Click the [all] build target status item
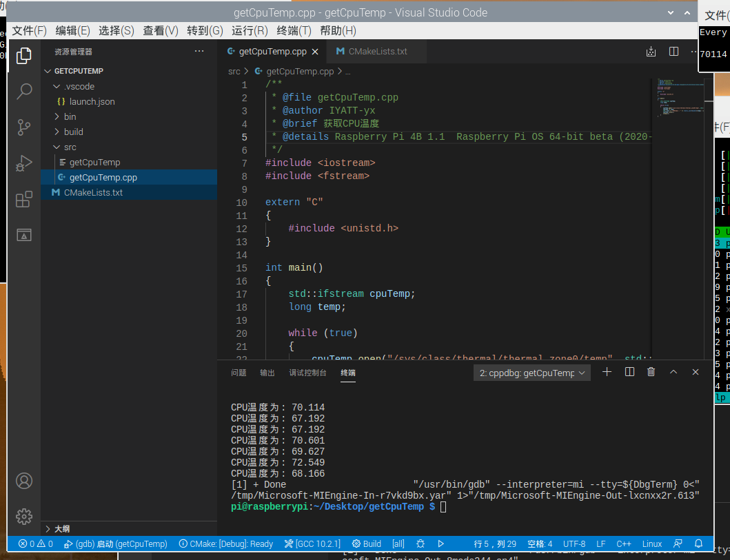 pyautogui.click(x=398, y=543)
